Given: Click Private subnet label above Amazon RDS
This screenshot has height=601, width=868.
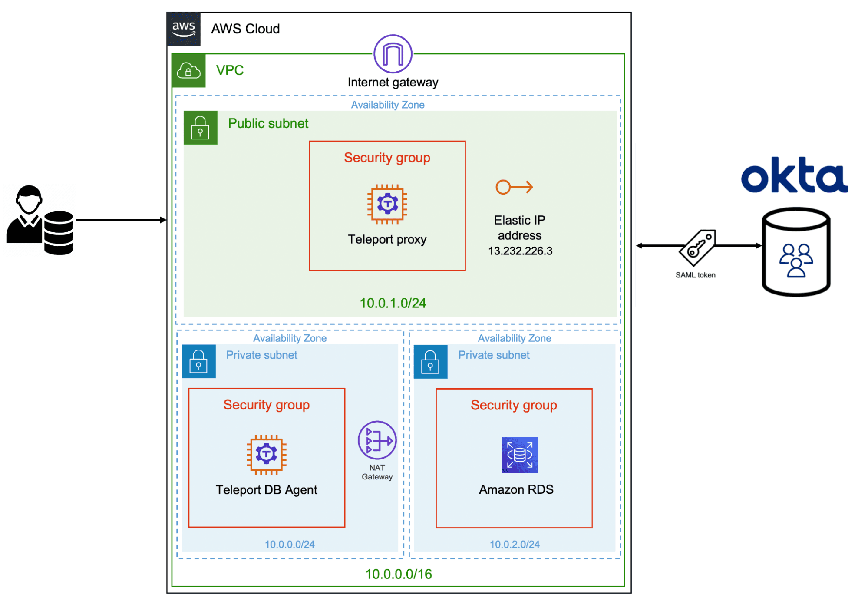Looking at the screenshot, I should 494,355.
